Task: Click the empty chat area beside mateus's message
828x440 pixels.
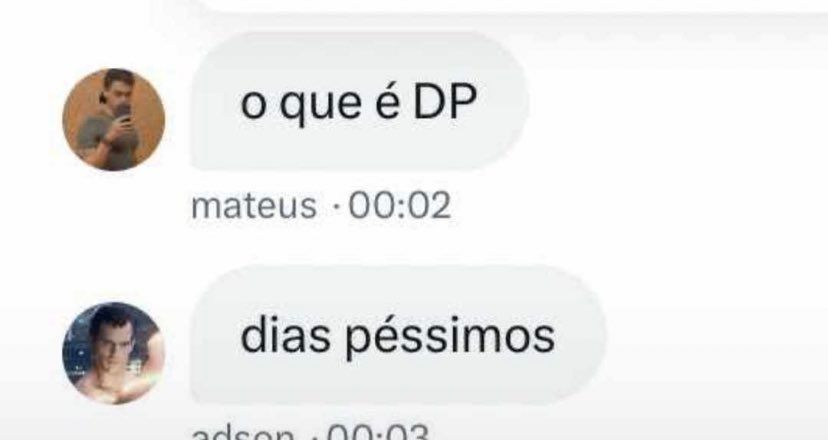Action: click(x=676, y=101)
